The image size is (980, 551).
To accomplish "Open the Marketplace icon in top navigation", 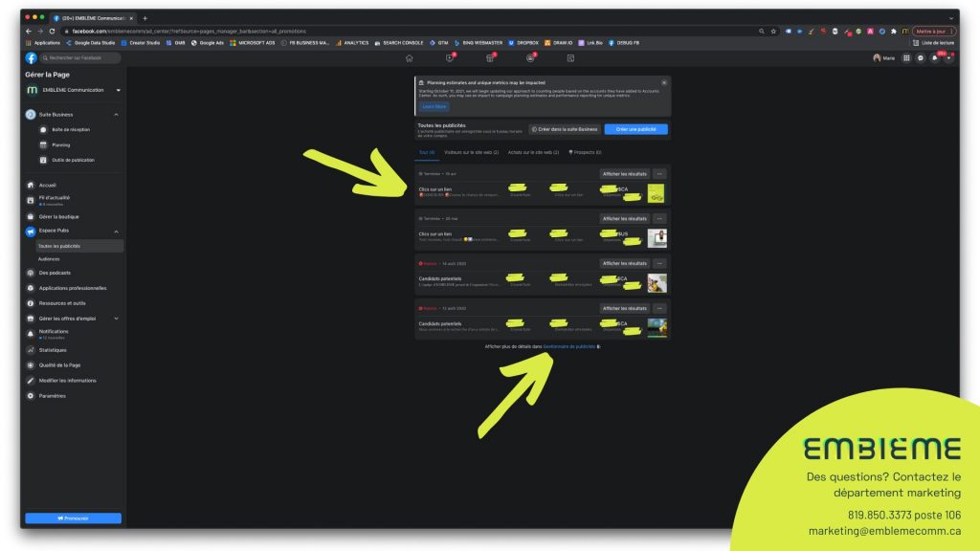I will 490,58.
